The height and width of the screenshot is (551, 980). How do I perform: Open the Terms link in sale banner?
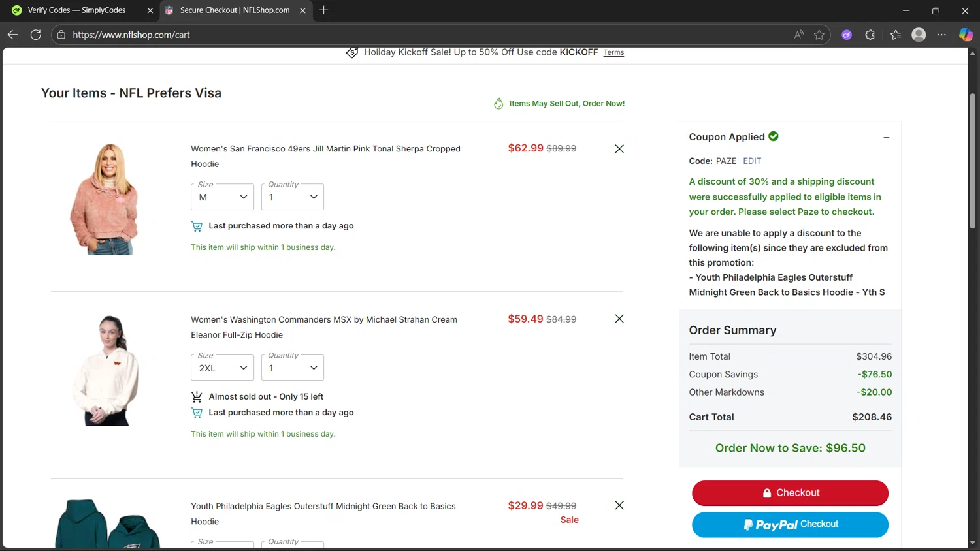(x=613, y=52)
